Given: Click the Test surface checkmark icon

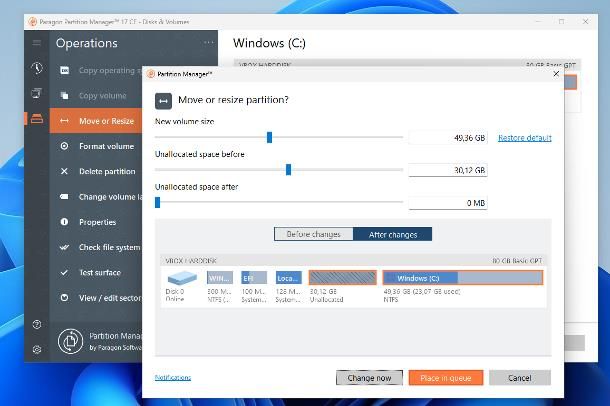Looking at the screenshot, I should coord(65,273).
